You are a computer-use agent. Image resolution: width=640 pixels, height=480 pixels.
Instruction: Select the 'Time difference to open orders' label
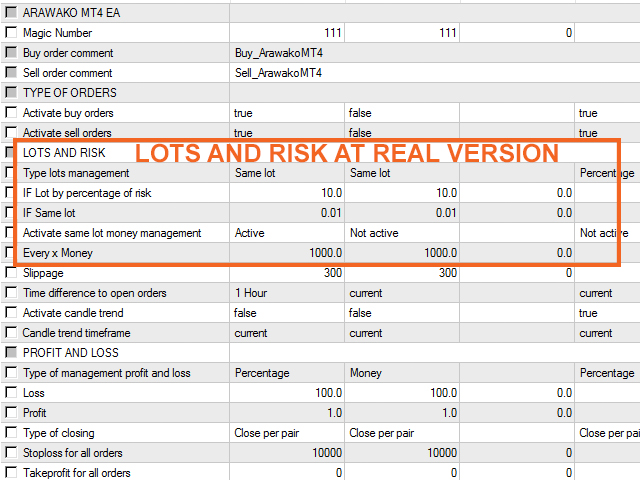pos(95,293)
